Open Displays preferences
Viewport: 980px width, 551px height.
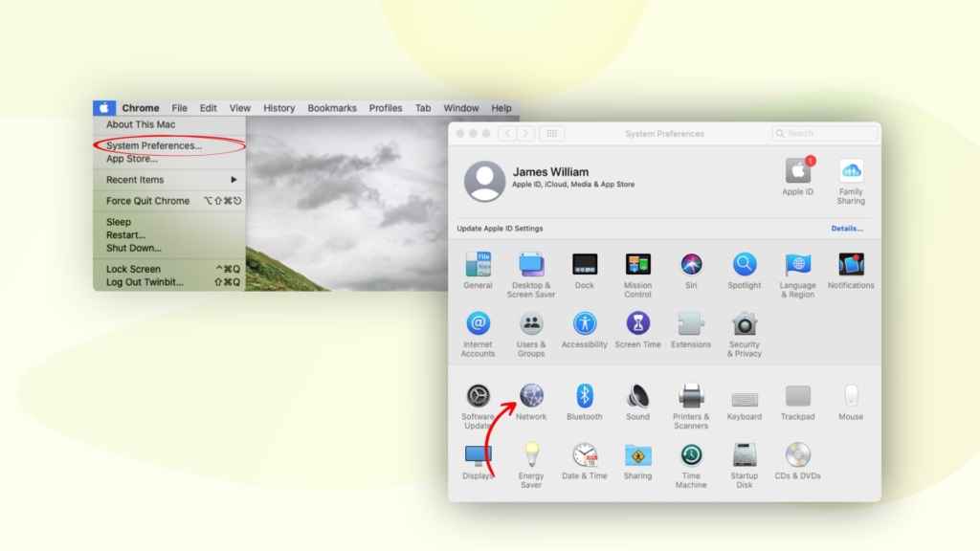coord(479,461)
